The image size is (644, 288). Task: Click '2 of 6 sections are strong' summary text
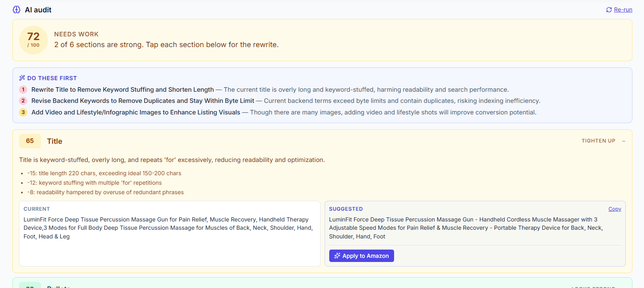[166, 45]
